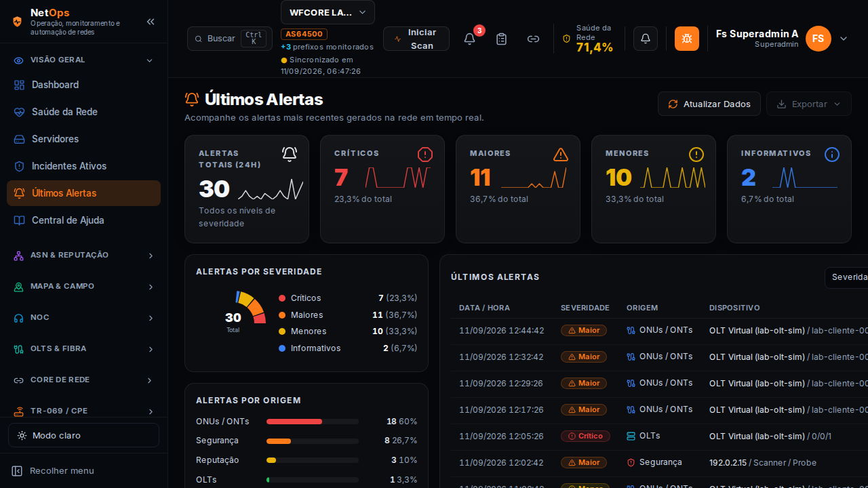
Task: Refresh with Atualizar Dados button
Action: [709, 104]
